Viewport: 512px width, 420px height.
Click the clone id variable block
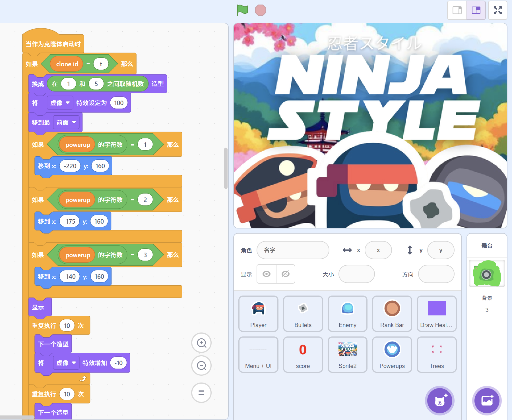tap(67, 64)
